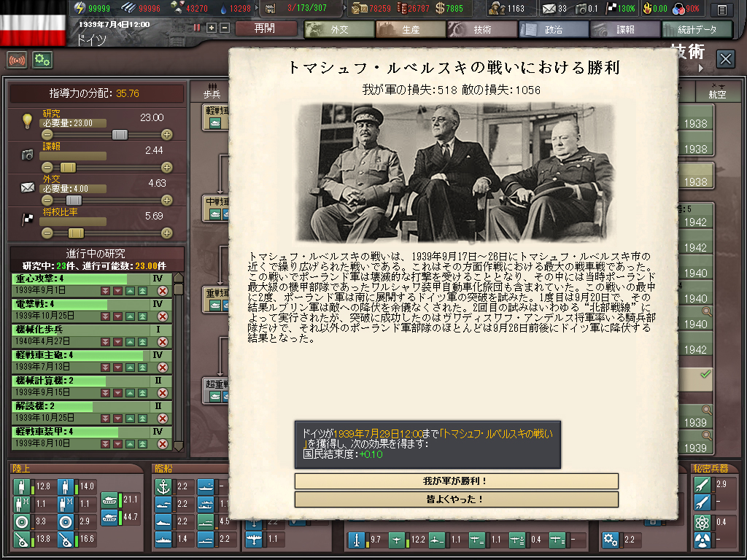Switch to the 統計データ tab
The height and width of the screenshot is (560, 747).
[x=697, y=29]
